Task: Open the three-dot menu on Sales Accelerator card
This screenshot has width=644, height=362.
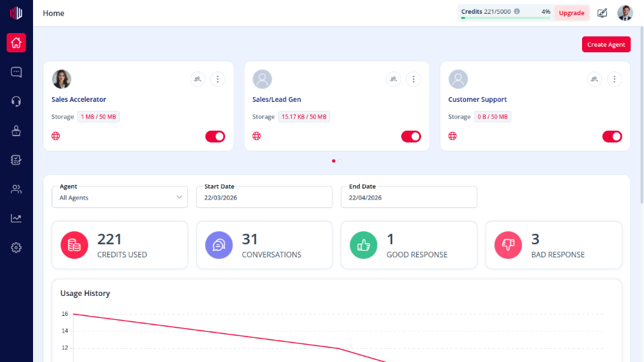Action: point(217,79)
